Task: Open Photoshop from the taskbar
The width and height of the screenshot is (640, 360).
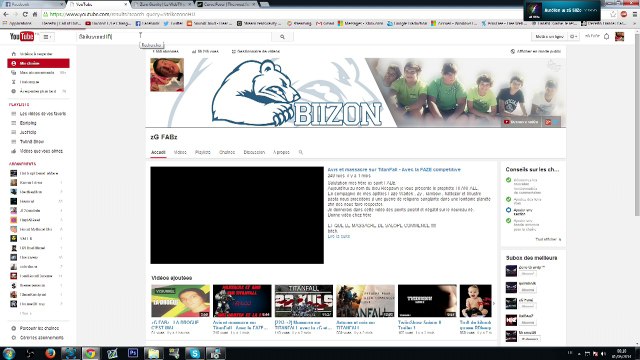Action: click(133, 353)
